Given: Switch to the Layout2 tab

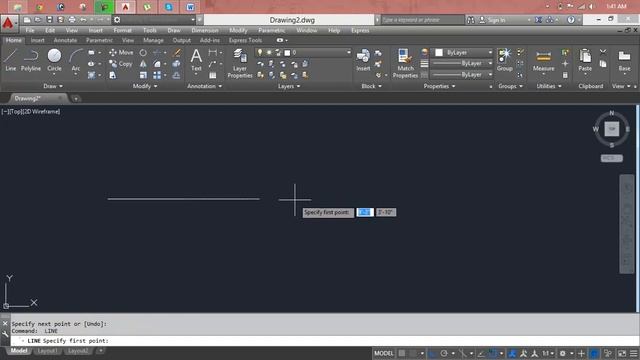Looking at the screenshot, I should pos(78,351).
